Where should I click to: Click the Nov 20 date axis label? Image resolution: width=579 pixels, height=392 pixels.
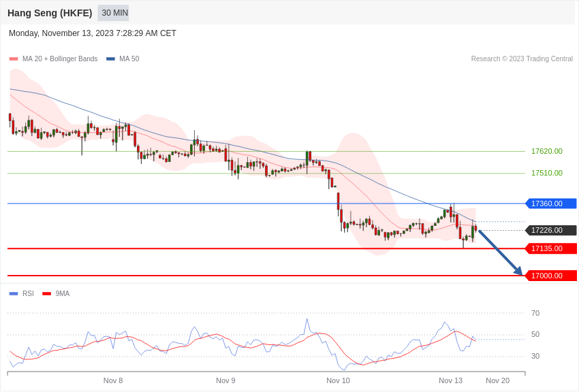click(x=498, y=380)
